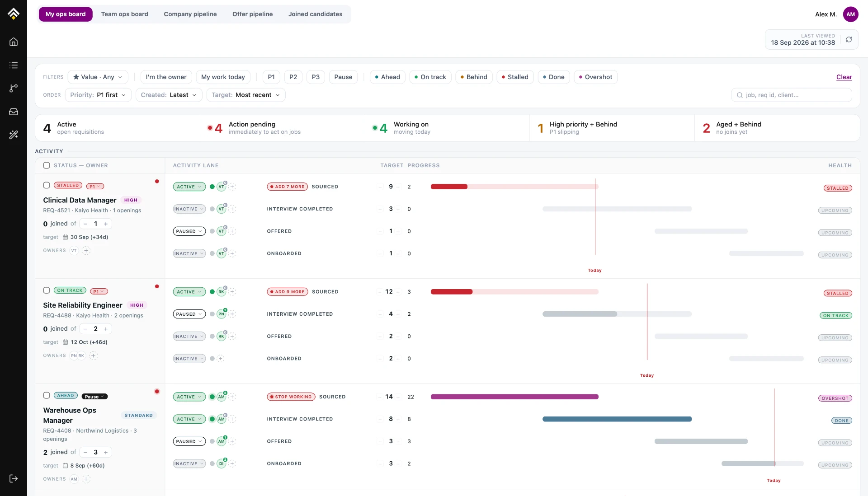Open the Priority P1 first order dropdown
This screenshot has width=868, height=496.
click(98, 95)
